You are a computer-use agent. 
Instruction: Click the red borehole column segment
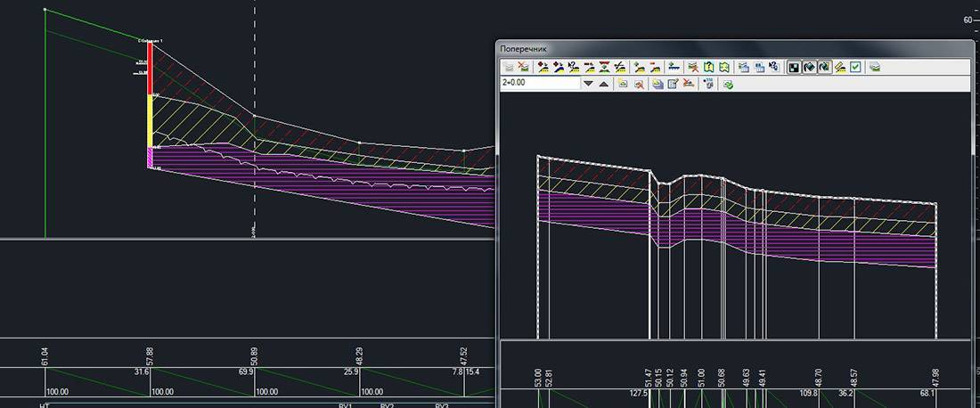point(151,69)
